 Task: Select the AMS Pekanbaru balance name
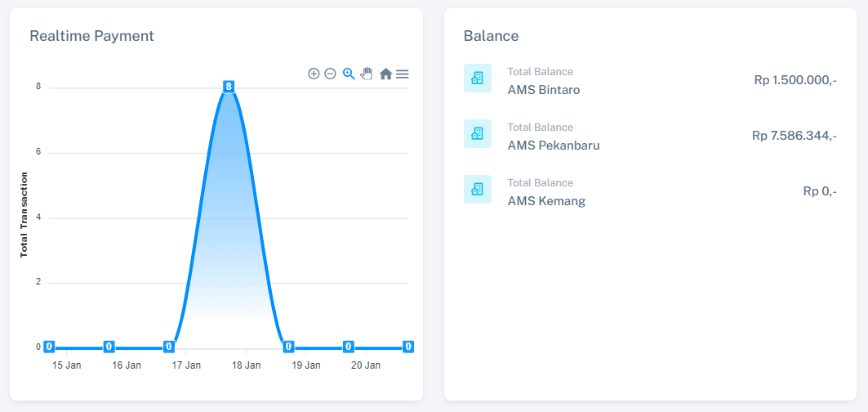(x=554, y=146)
